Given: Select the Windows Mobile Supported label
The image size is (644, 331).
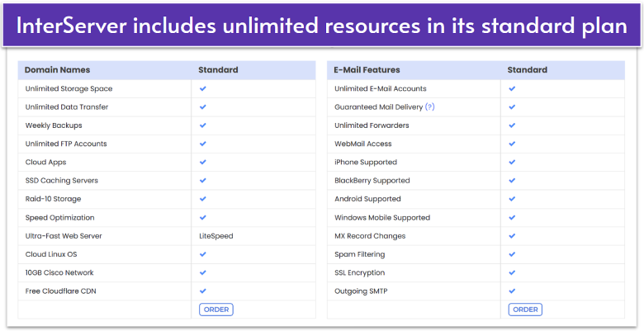Looking at the screenshot, I should point(382,218).
